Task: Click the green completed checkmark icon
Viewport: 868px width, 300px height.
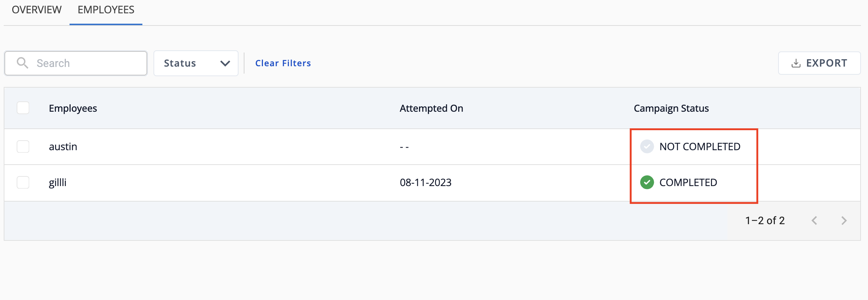Action: coord(647,182)
